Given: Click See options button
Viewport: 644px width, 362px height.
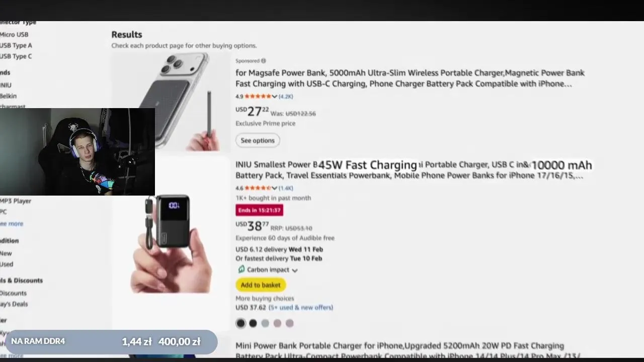Looking at the screenshot, I should (x=258, y=140).
